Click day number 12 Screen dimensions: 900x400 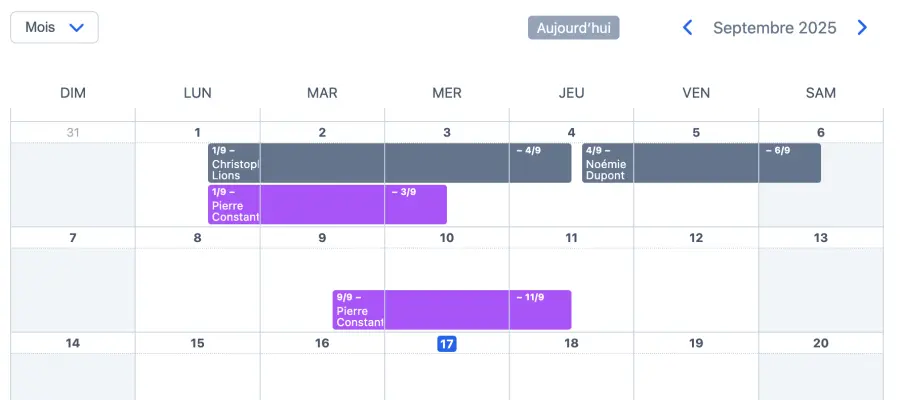696,238
